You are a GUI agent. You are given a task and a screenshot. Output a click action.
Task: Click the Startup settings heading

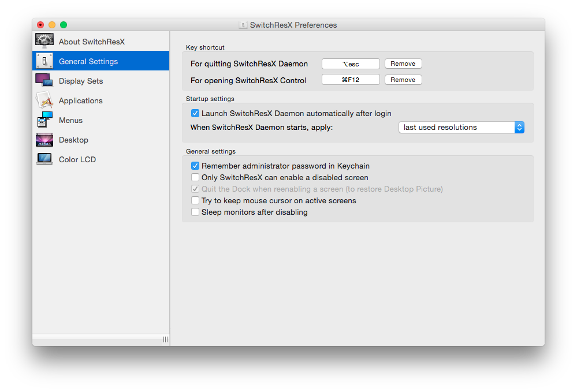click(x=210, y=99)
